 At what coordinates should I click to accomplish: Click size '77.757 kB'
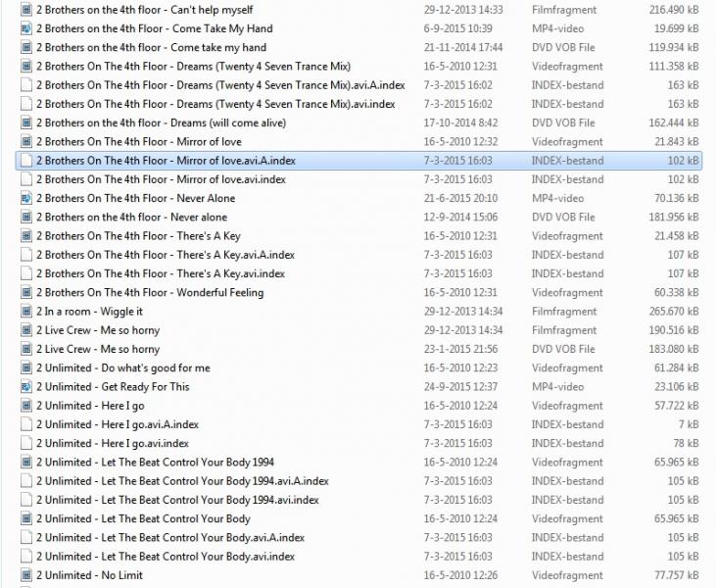(676, 575)
